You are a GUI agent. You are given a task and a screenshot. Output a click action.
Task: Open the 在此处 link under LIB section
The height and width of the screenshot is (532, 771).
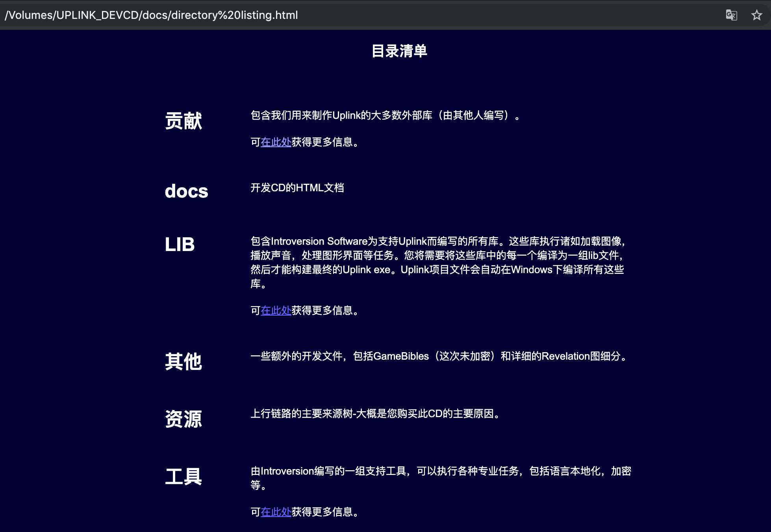pyautogui.click(x=276, y=310)
